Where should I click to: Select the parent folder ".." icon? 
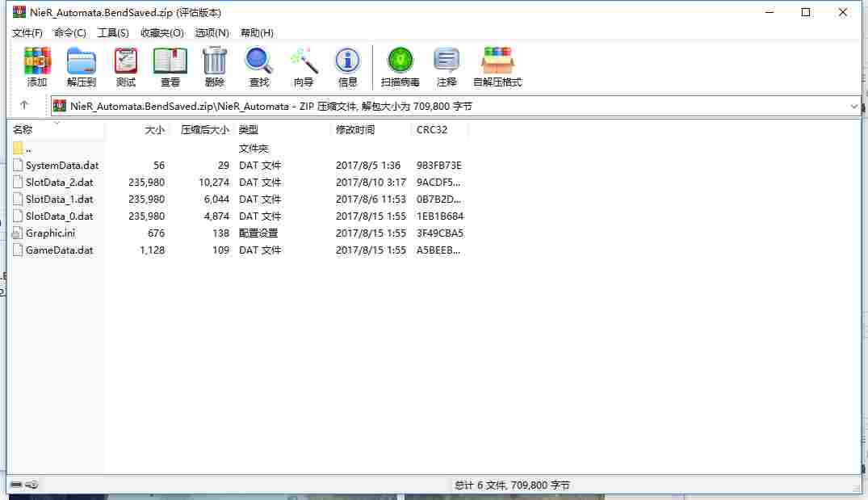(x=18, y=148)
